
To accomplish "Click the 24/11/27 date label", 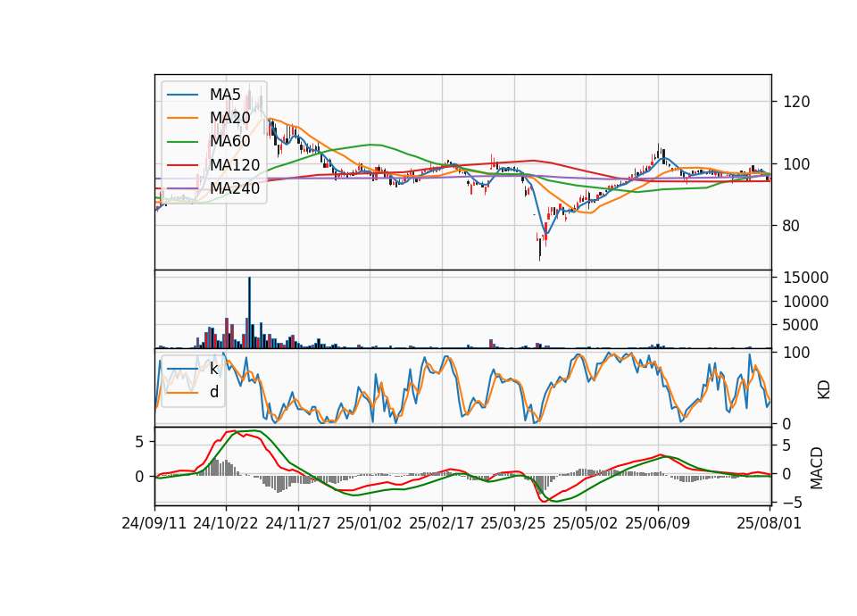I will tap(298, 523).
